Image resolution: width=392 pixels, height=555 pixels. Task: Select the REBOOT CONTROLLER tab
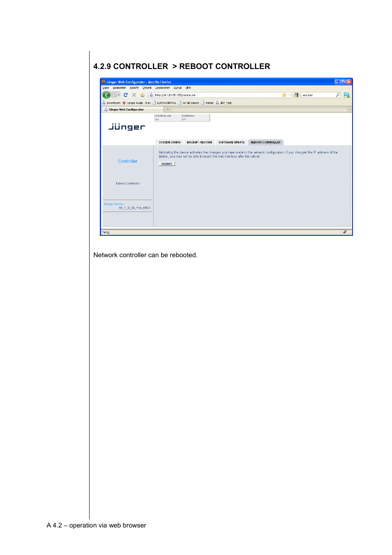[x=265, y=142]
